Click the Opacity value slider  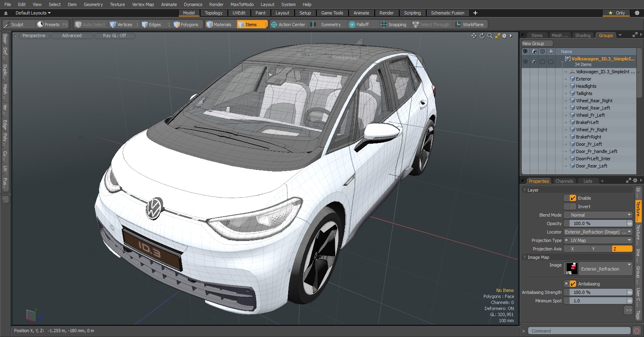pyautogui.click(x=598, y=223)
